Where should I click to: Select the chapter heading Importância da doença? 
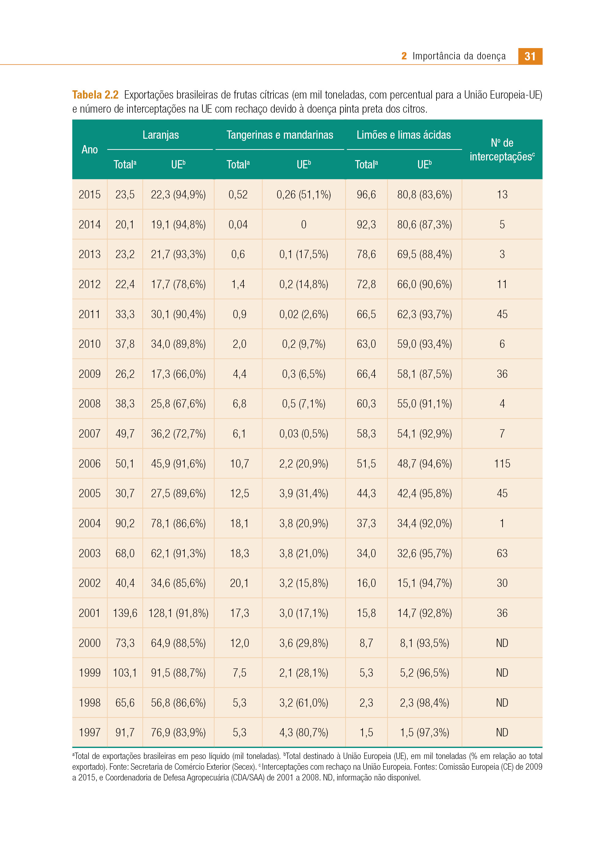459,56
